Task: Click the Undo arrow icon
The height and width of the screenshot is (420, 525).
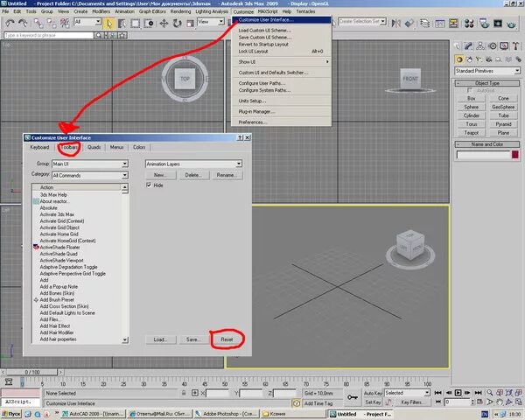Action: pos(10,23)
